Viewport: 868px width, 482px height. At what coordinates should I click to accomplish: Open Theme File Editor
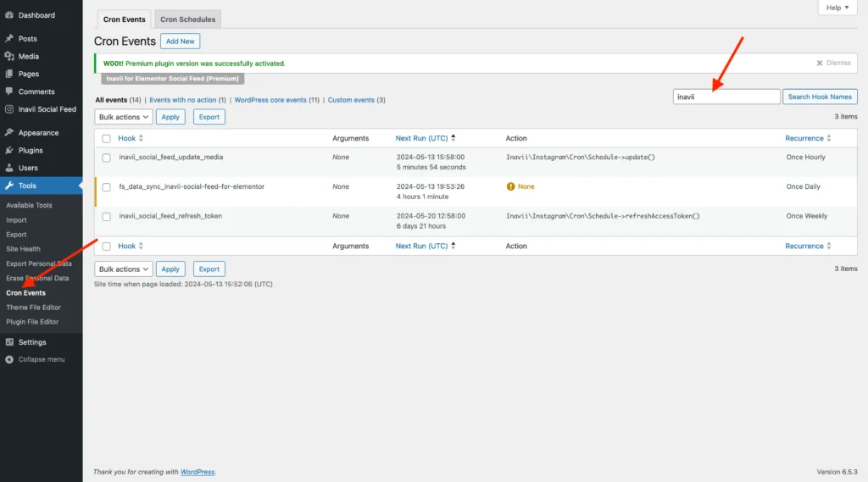tap(33, 307)
